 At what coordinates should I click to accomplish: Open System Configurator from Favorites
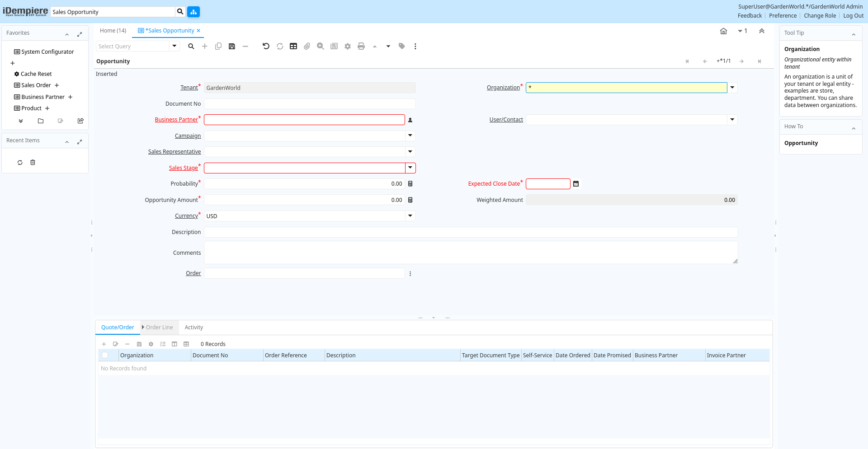tap(47, 52)
